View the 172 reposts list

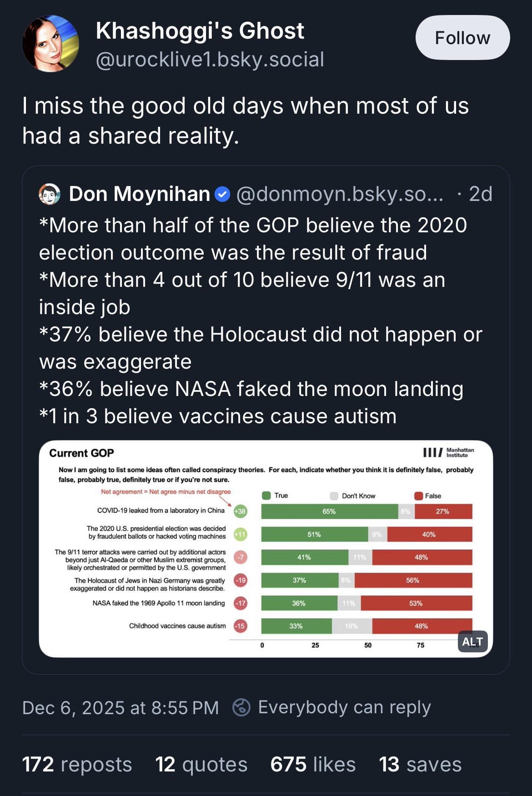(x=77, y=764)
